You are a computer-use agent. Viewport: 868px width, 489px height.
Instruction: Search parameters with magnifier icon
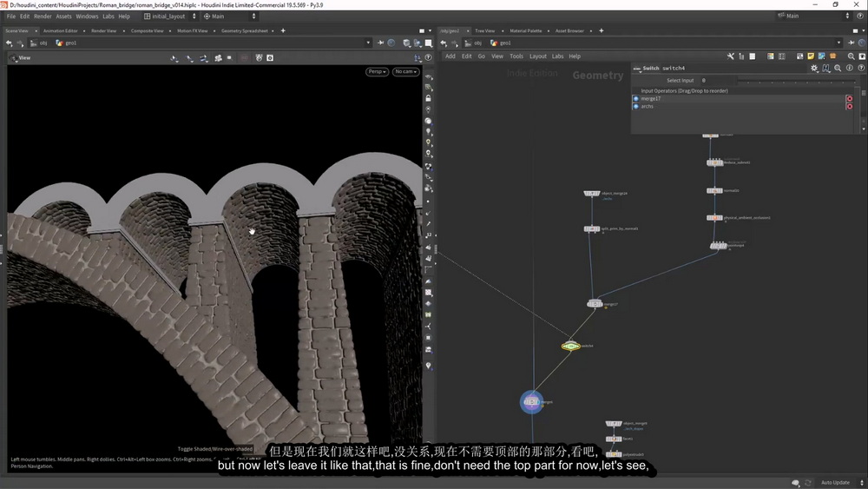[x=838, y=68]
